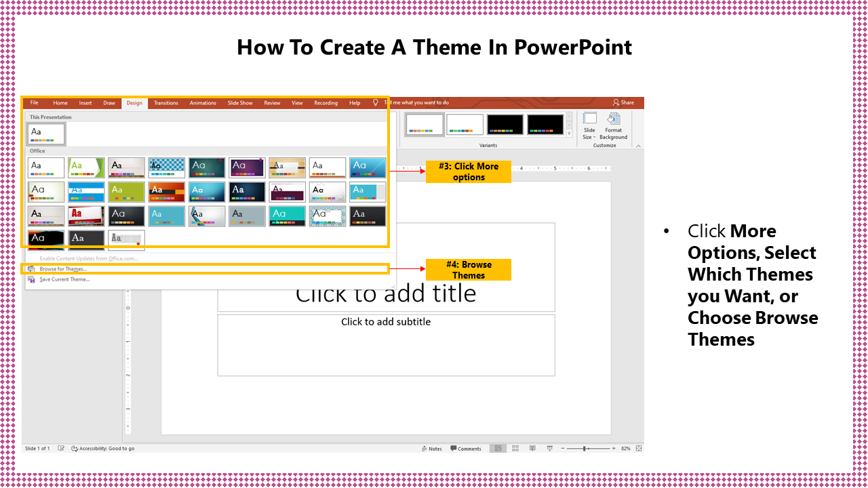The height and width of the screenshot is (488, 868).
Task: Switch to Slide Sorter view
Action: tap(515, 449)
